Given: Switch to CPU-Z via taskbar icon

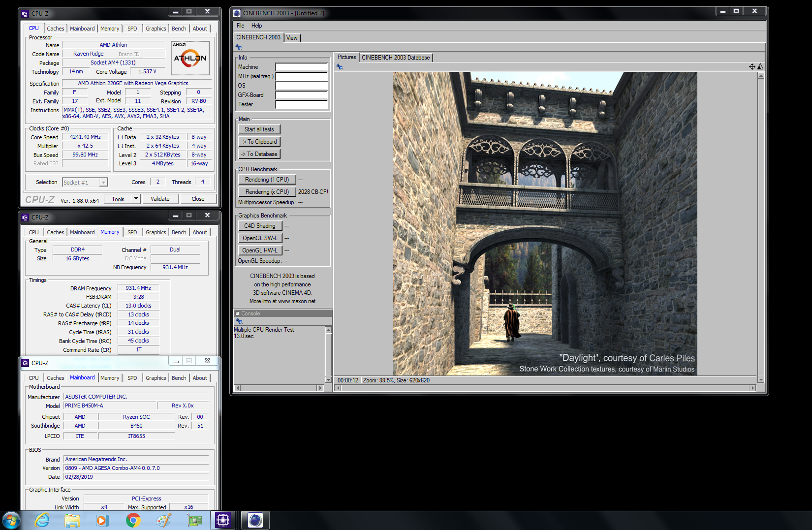Looking at the screenshot, I should (x=223, y=520).
